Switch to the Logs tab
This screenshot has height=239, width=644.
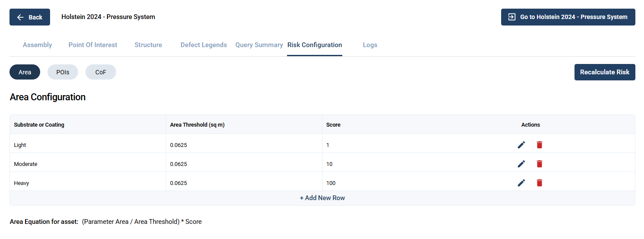coord(370,45)
